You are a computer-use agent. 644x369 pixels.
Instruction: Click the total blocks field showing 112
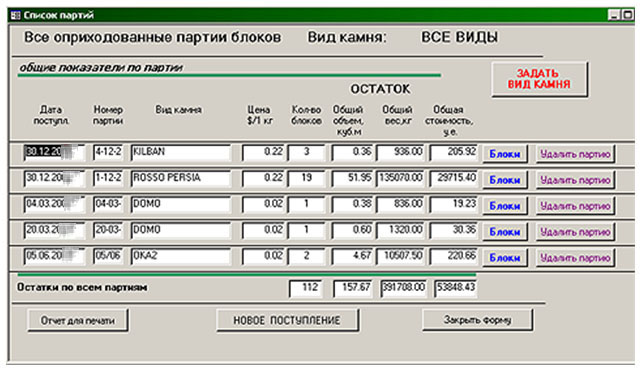(x=306, y=288)
